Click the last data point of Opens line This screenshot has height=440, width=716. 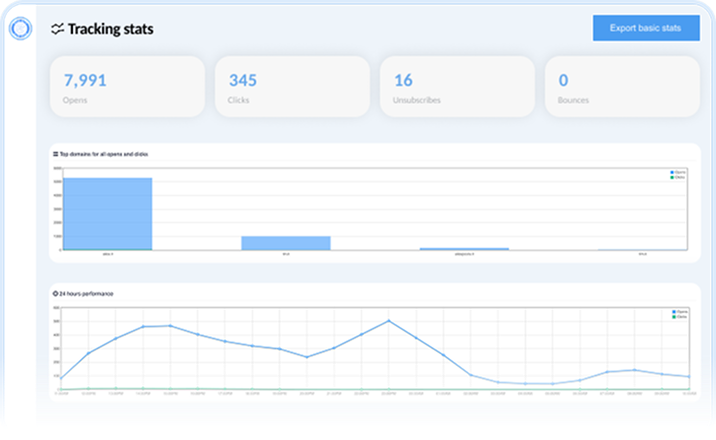tap(689, 377)
